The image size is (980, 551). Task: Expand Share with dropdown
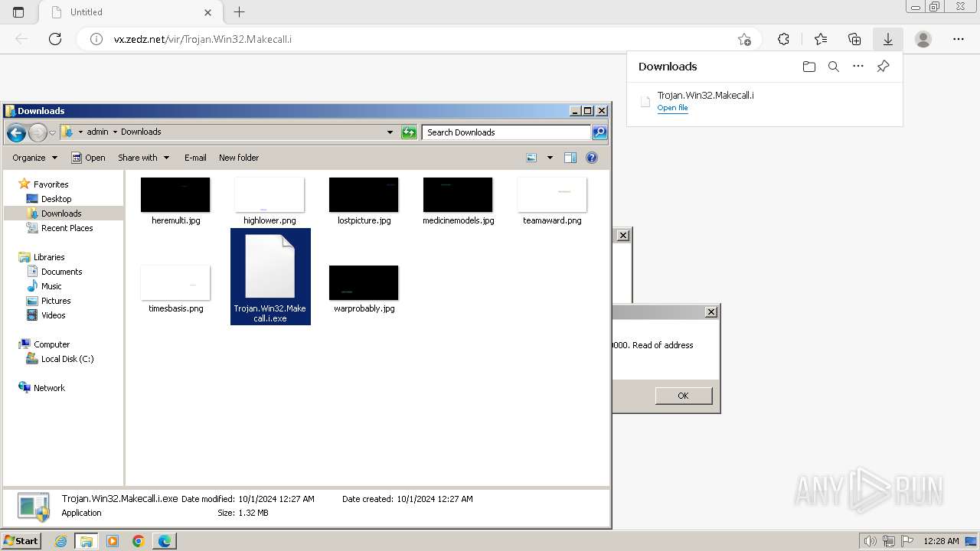144,158
